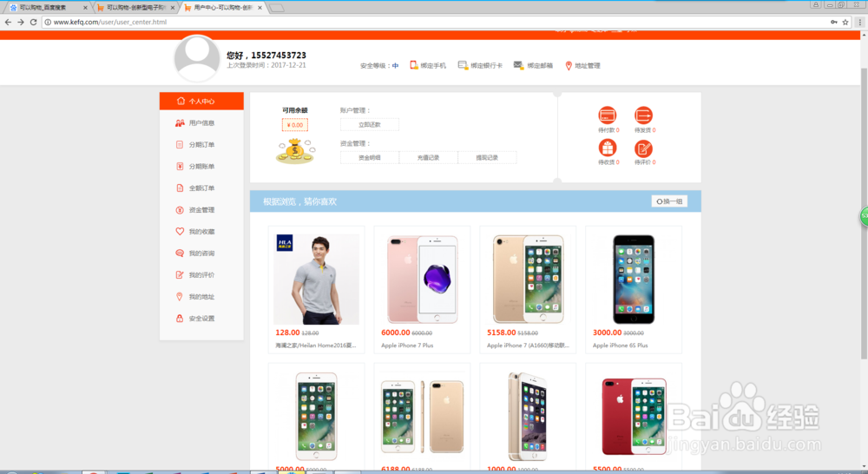The height and width of the screenshot is (474, 868).
Task: Open the 待收货 gift box icon
Action: 608,148
